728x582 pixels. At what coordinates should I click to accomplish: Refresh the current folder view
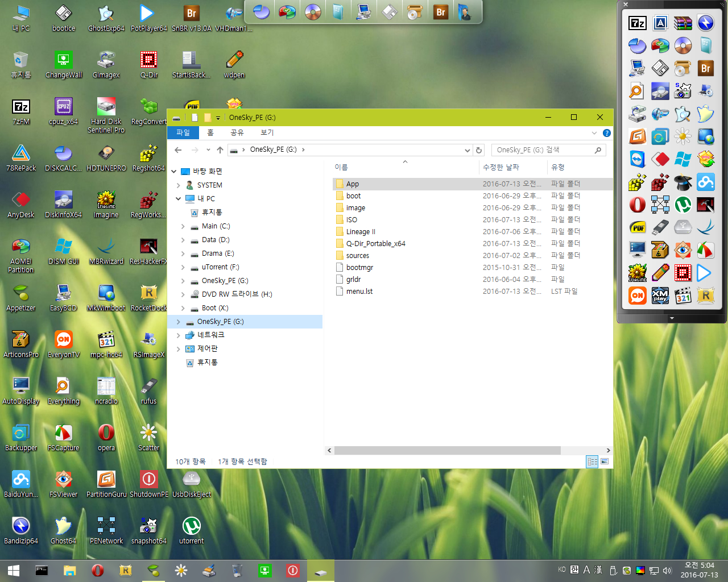click(479, 150)
